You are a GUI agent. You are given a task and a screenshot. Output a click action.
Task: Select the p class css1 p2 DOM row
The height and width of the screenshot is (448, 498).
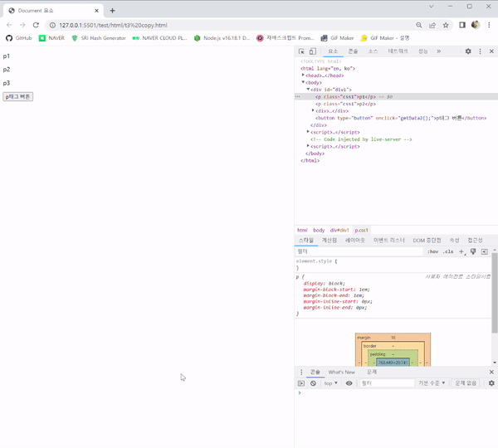(397, 104)
